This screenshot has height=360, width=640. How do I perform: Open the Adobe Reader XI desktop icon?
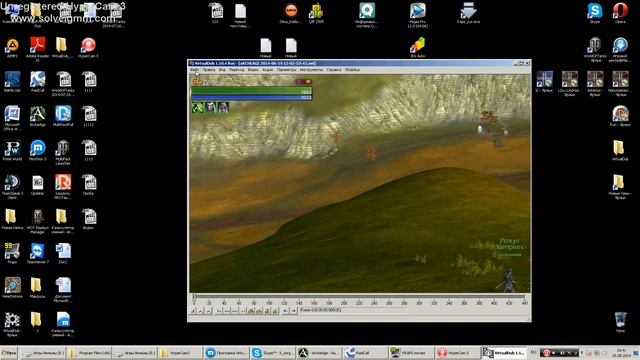38,49
